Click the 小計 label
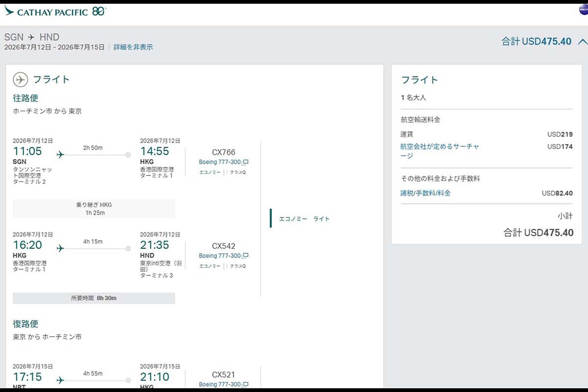 pos(565,216)
